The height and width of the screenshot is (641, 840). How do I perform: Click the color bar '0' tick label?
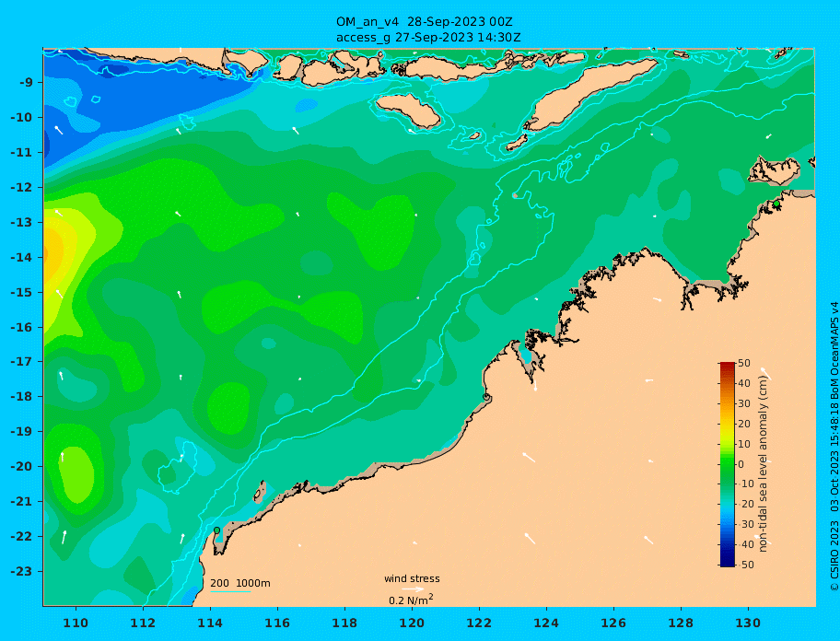(x=741, y=464)
